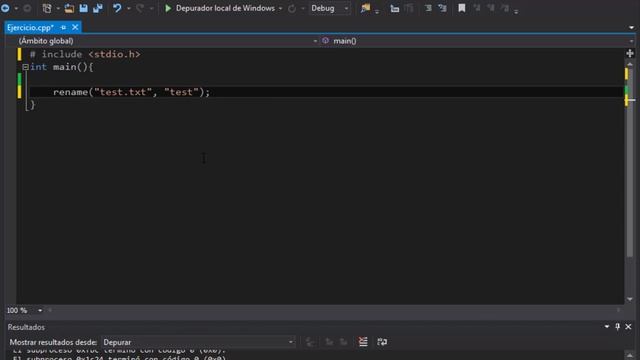Click the Navigate Backward arrow icon

point(5,8)
